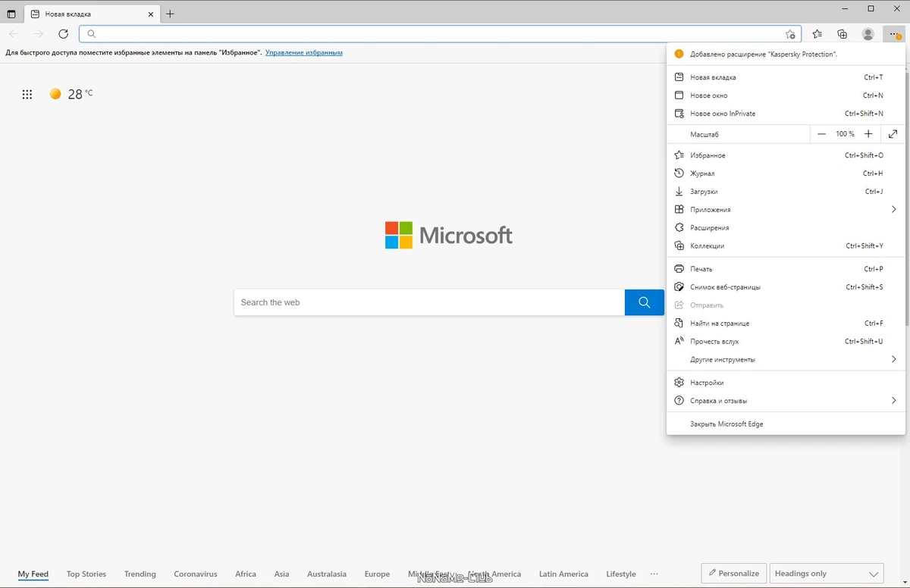Select 'Новое окно' menu item
Screen dimensions: 910x588
pyautogui.click(x=786, y=95)
